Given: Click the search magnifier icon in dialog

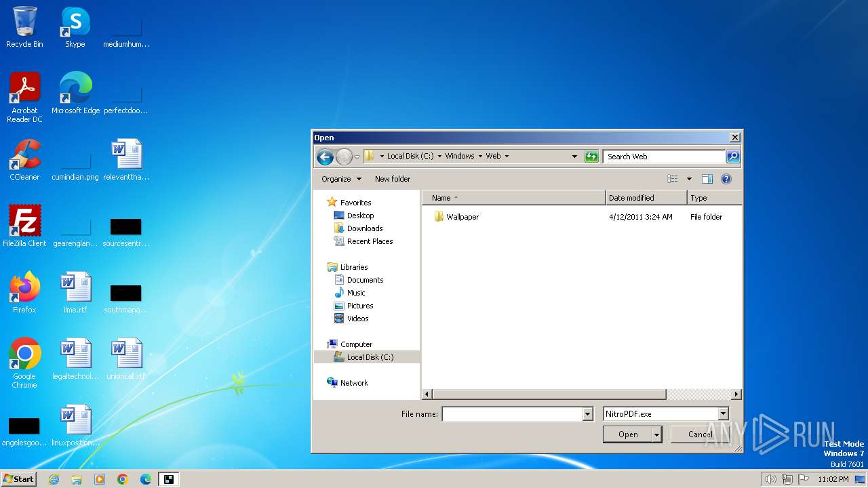Looking at the screenshot, I should click(732, 157).
